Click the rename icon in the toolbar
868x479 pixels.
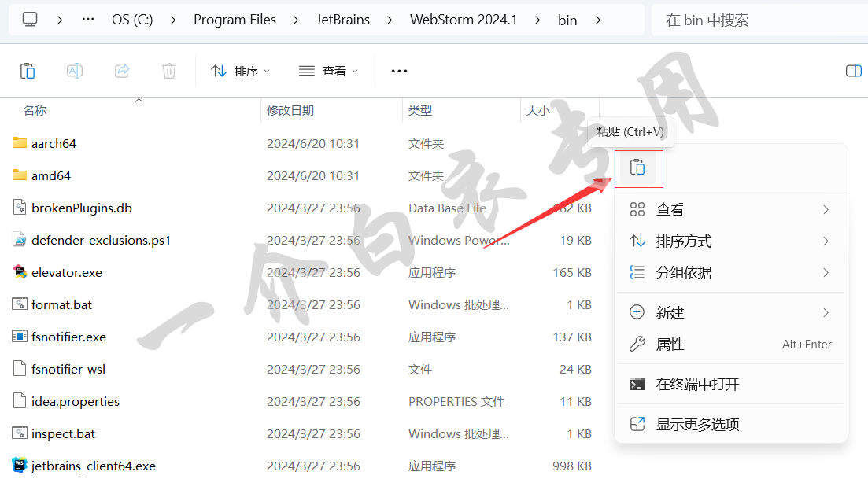[75, 71]
